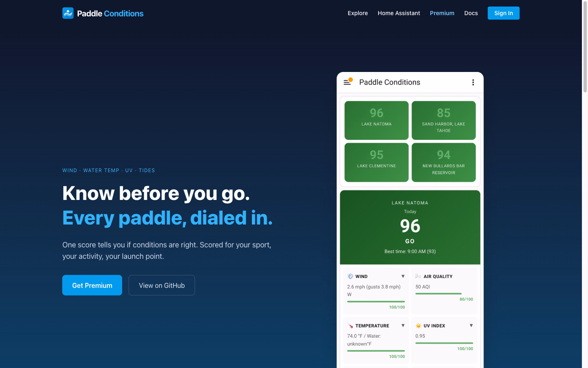Screen dimensions: 588x368
Task: Click the 'Every paddle, dialed in.' heading
Action: [167, 218]
